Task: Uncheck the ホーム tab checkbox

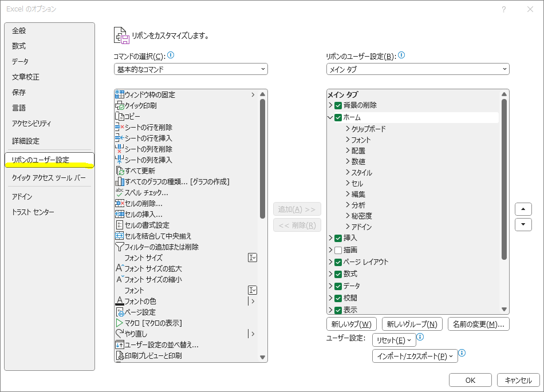Action: 338,117
